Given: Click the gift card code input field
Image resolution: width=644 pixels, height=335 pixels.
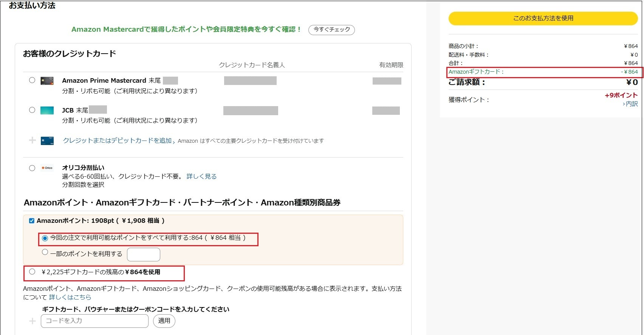Looking at the screenshot, I should point(94,321).
